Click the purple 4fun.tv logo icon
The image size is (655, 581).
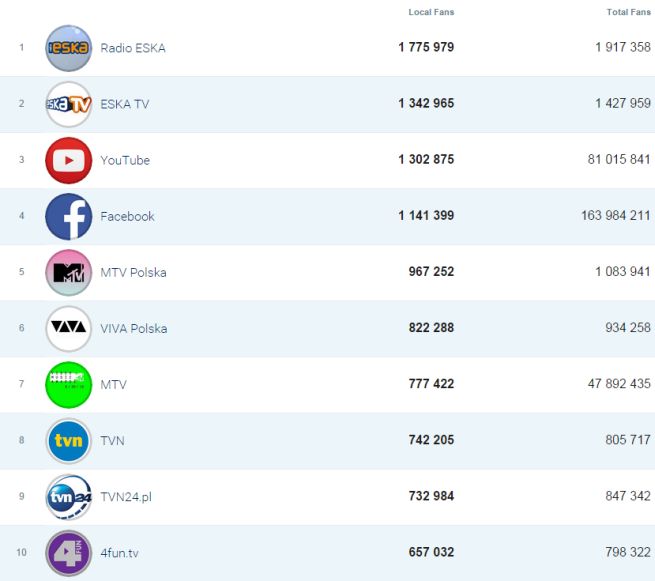coord(68,553)
